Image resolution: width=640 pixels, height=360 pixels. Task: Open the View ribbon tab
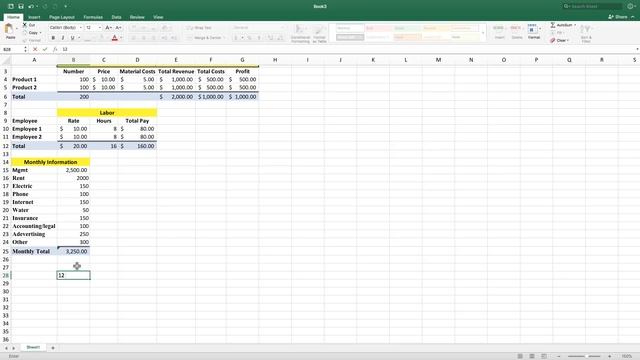tap(158, 17)
